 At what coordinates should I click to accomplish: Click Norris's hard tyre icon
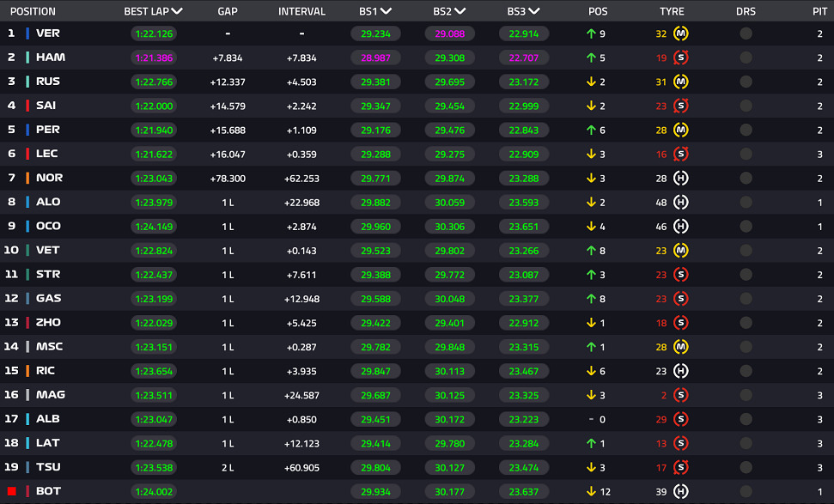681,178
